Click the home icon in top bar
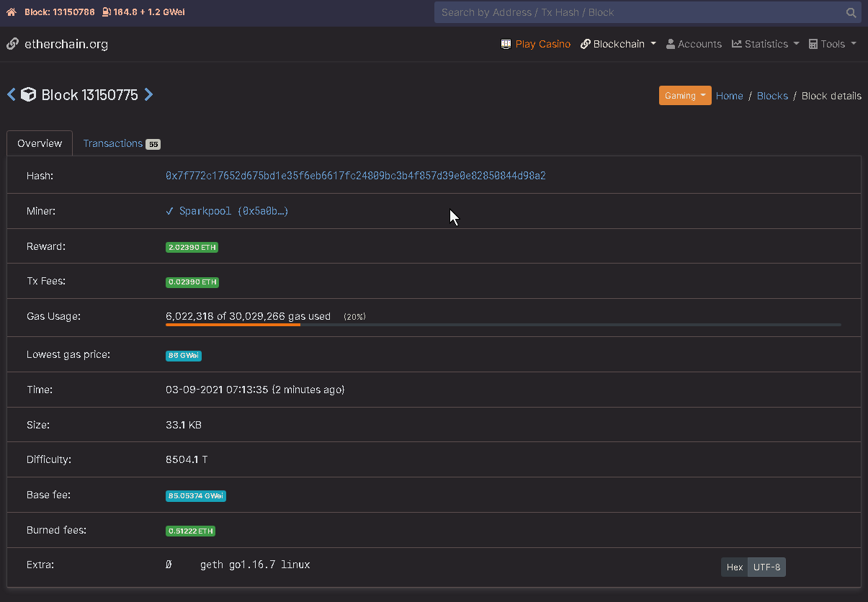Viewport: 868px width, 602px height. coord(11,12)
